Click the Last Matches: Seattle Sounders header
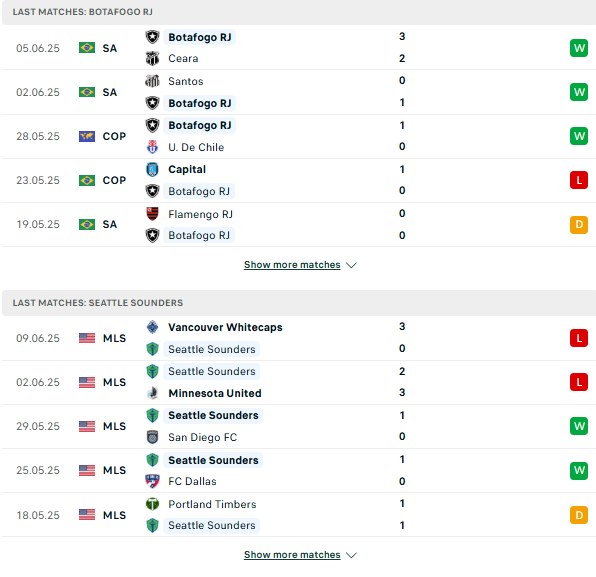This screenshot has width=596, height=577. pyautogui.click(x=299, y=303)
